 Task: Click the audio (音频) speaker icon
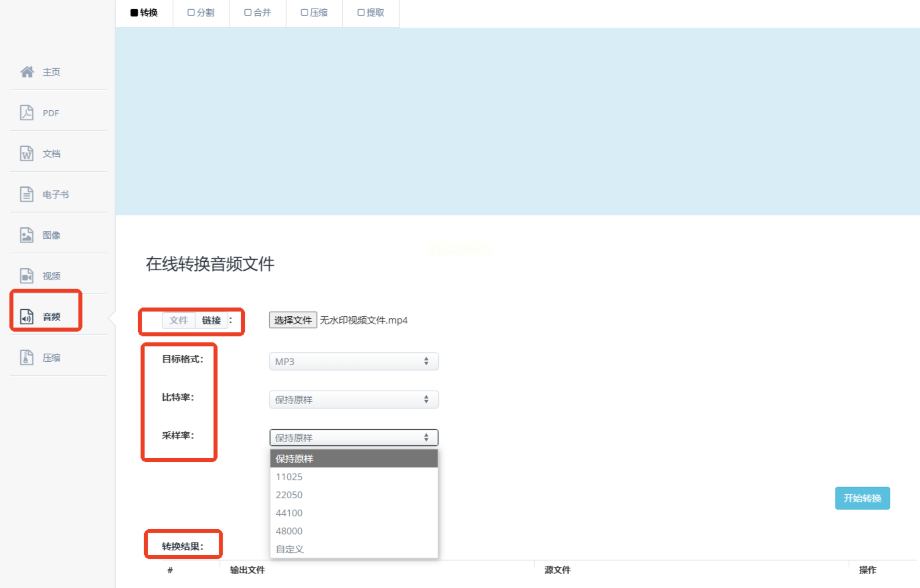pos(26,317)
